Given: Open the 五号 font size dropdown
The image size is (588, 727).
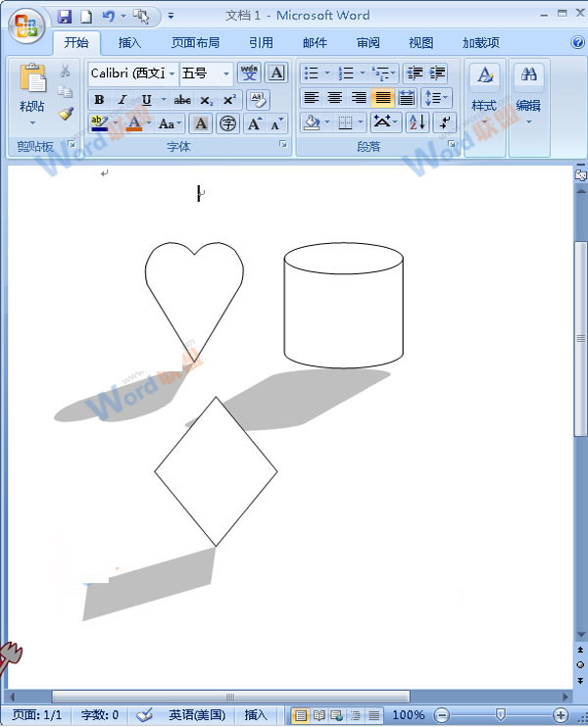Looking at the screenshot, I should point(226,73).
